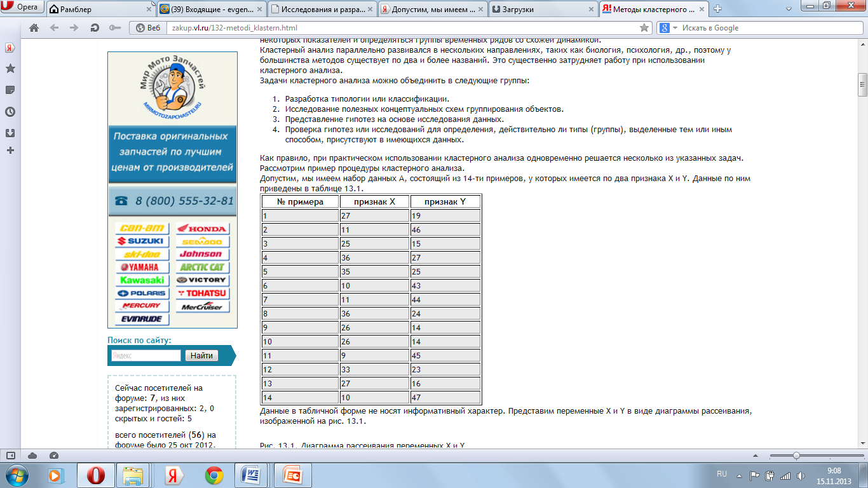This screenshot has height=488, width=868.
Task: Switch the RU input language indicator
Action: [x=721, y=475]
